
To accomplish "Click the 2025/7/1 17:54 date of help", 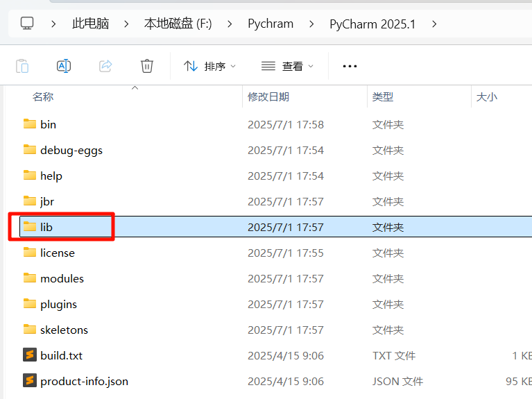I will tap(286, 176).
